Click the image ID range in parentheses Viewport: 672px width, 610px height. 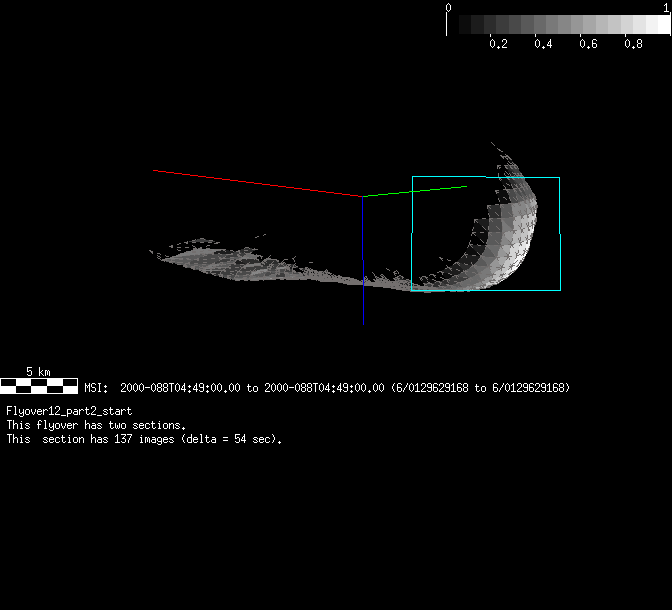coord(481,388)
